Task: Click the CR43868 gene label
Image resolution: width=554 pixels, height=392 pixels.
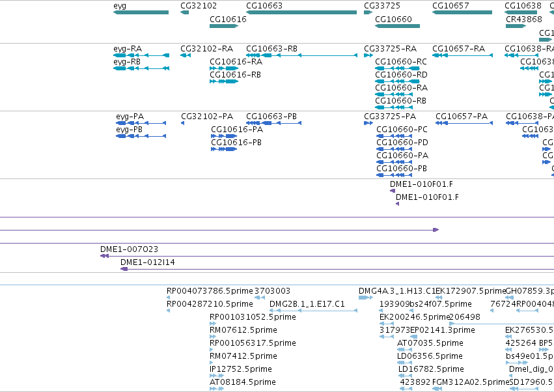Action: click(x=523, y=19)
